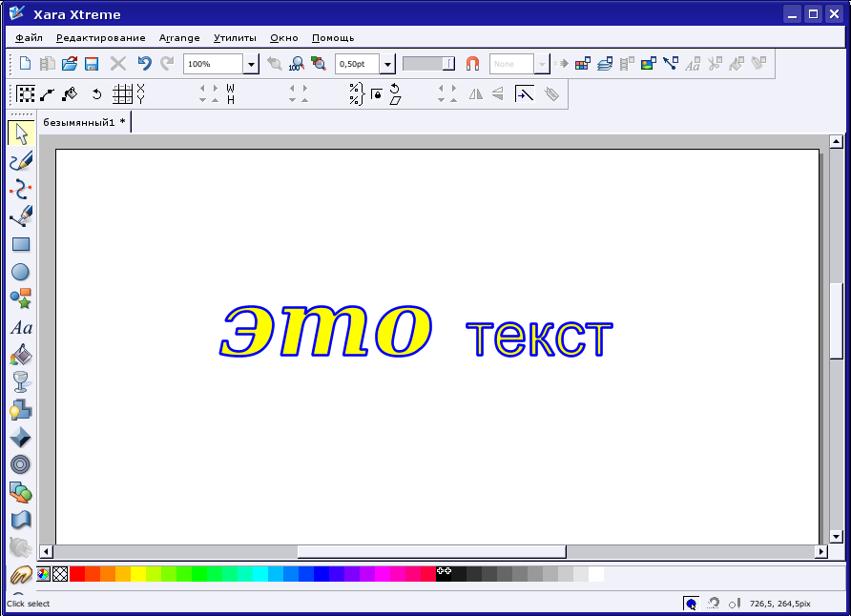
Task: Open the 100% zoom dropdown
Action: point(252,64)
